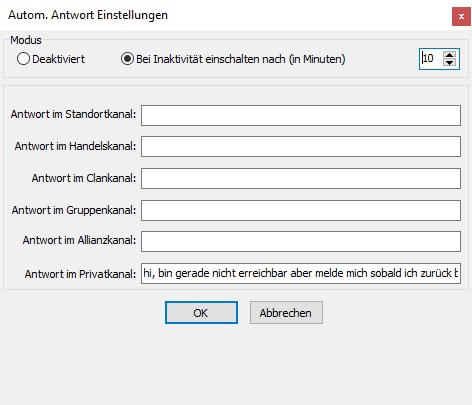
Task: Cancel with the Abbrechen button
Action: (286, 313)
